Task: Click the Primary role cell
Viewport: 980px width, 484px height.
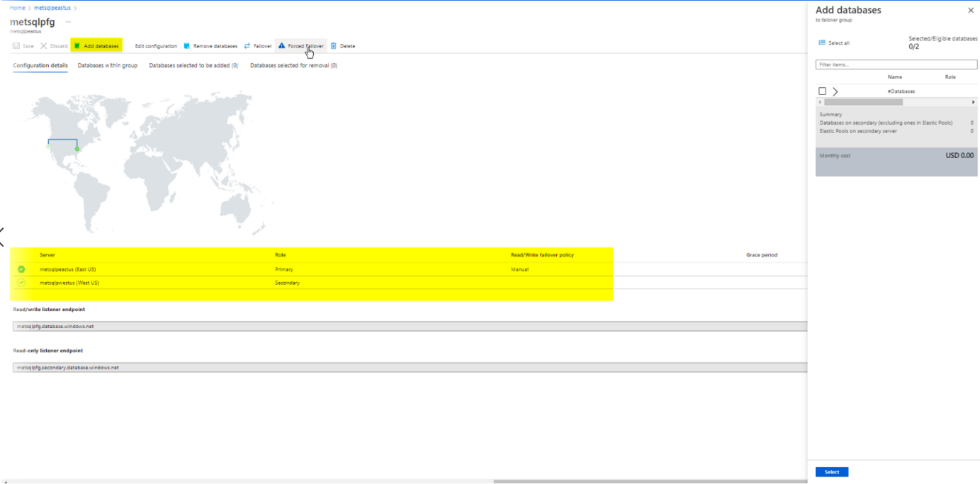Action: [284, 269]
